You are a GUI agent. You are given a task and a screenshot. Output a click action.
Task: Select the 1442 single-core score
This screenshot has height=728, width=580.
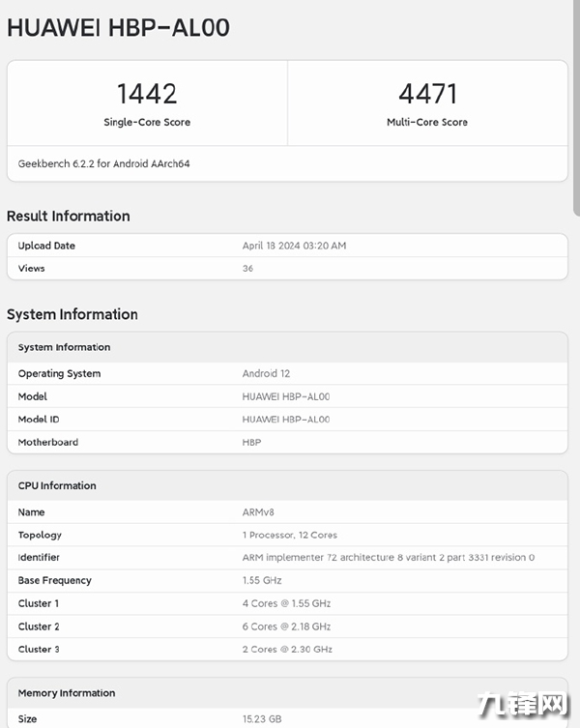click(147, 94)
